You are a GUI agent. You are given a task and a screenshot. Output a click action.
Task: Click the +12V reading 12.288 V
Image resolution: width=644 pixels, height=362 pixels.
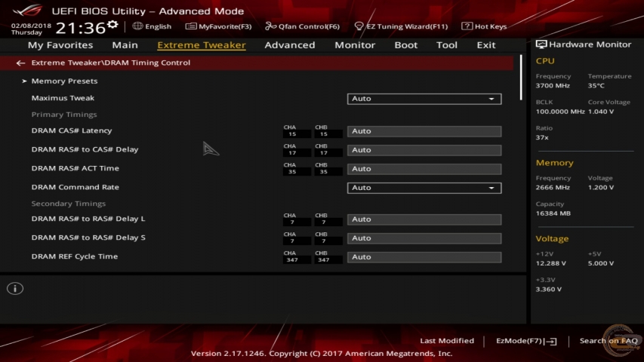click(x=551, y=263)
